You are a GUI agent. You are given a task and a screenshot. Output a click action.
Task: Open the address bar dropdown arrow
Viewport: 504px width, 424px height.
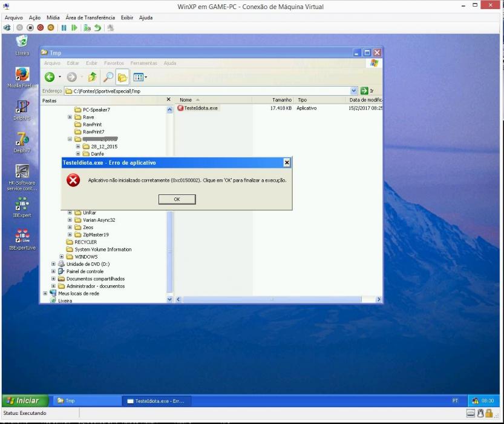[353, 91]
